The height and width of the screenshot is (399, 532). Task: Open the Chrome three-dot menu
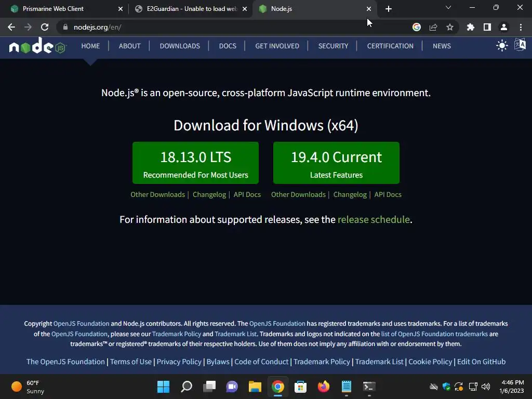point(521,27)
